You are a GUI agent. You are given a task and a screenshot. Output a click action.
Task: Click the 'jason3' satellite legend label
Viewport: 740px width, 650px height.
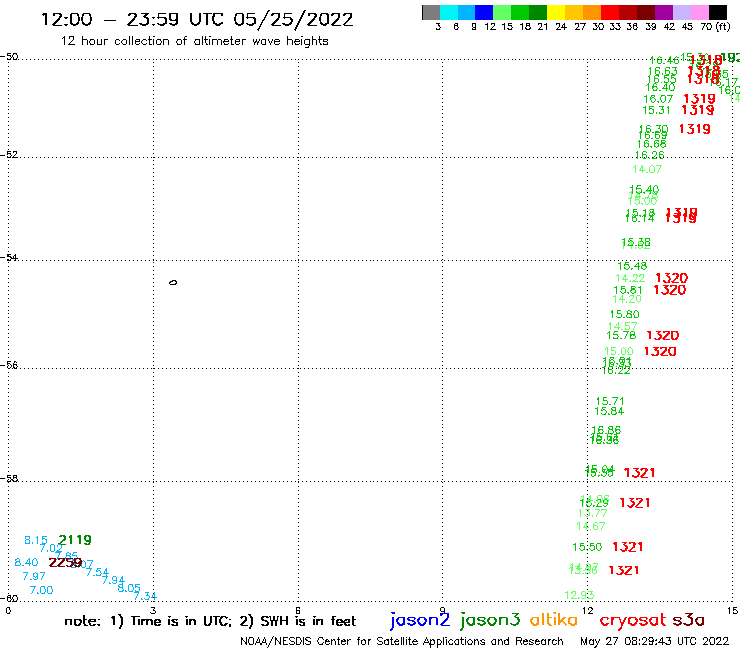490,620
